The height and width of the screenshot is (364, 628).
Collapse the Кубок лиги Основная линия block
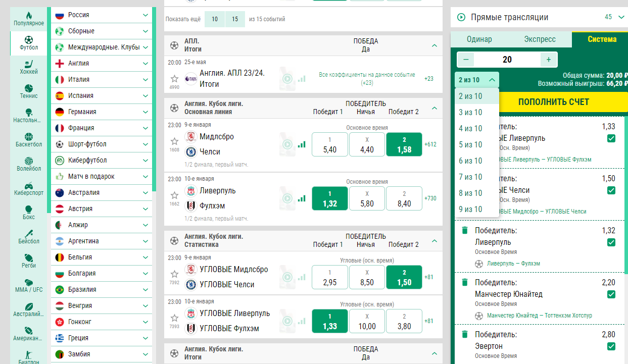(434, 108)
